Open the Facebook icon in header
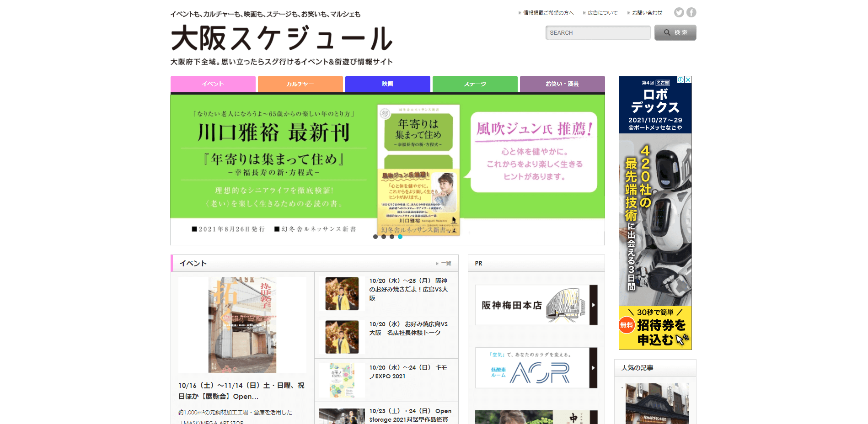The width and height of the screenshot is (868, 424). click(x=691, y=12)
